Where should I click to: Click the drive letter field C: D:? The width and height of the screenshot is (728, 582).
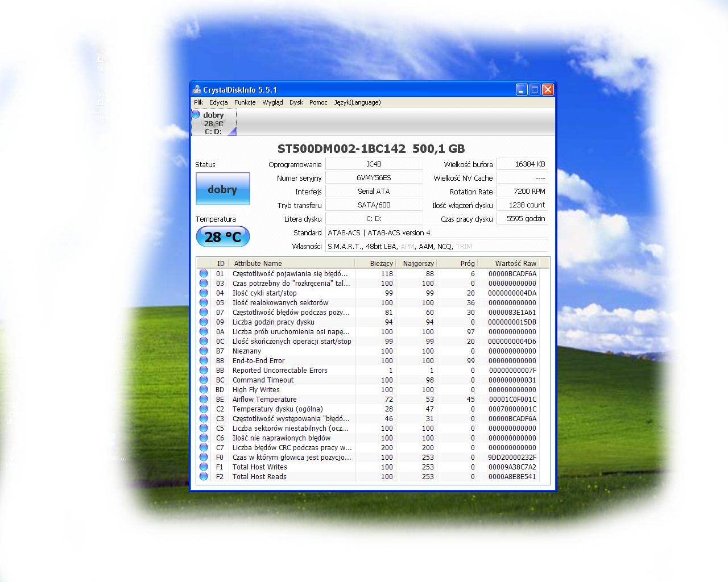pyautogui.click(x=374, y=218)
